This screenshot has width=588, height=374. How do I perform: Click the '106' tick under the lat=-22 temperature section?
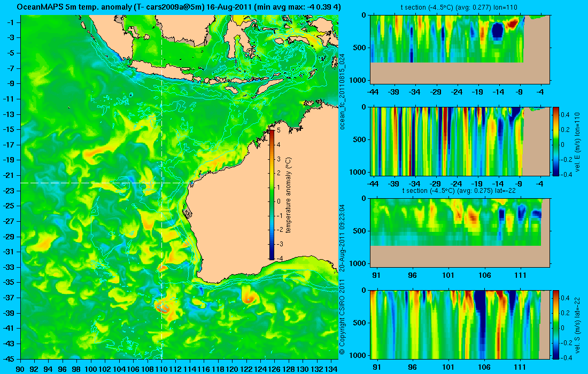pyautogui.click(x=484, y=276)
